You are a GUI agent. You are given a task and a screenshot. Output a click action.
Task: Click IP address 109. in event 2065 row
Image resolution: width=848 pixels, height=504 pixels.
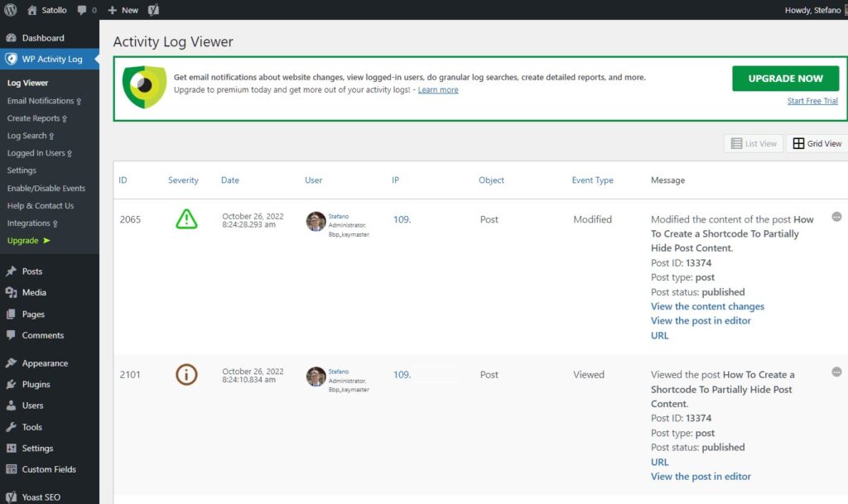(x=402, y=219)
